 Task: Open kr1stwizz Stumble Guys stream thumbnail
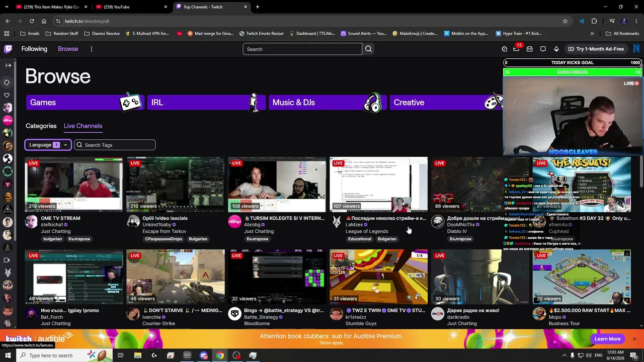379,277
